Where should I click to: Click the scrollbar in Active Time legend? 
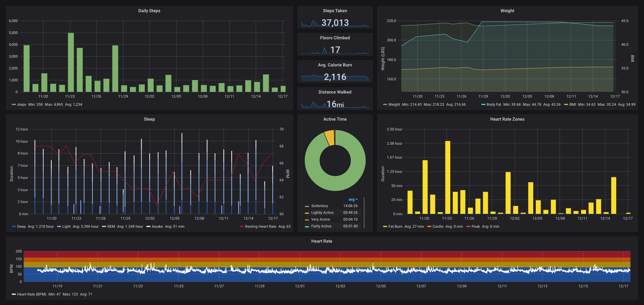[364, 212]
